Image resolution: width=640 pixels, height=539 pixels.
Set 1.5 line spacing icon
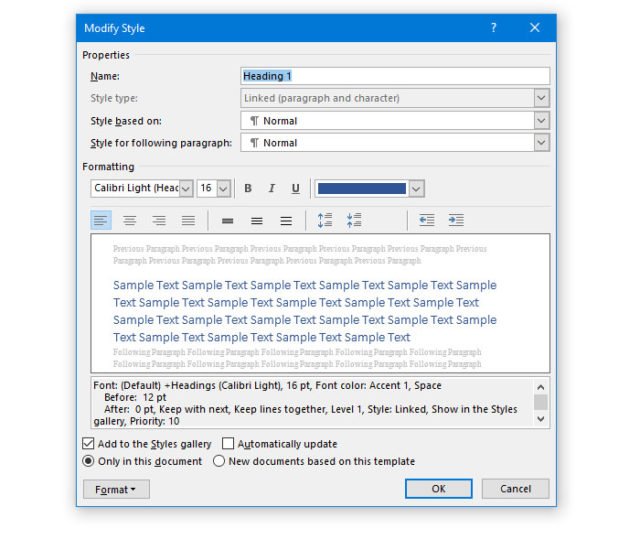pos(257,221)
